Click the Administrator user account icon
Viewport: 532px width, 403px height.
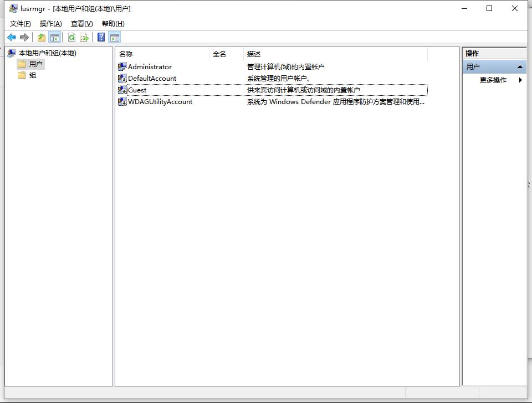[122, 67]
